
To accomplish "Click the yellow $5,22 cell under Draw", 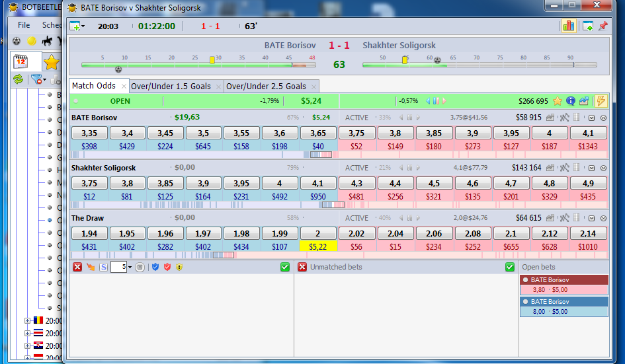I will click(318, 246).
